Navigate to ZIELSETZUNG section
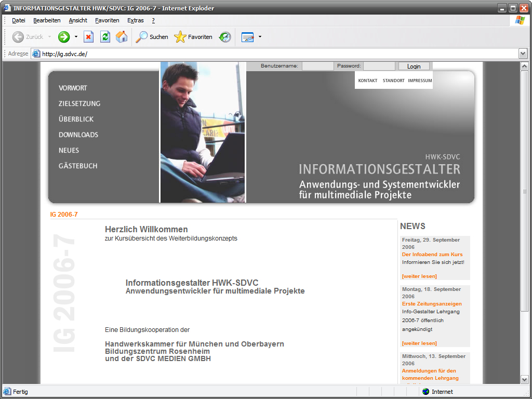Screen dimensions: 532x399 [79, 103]
